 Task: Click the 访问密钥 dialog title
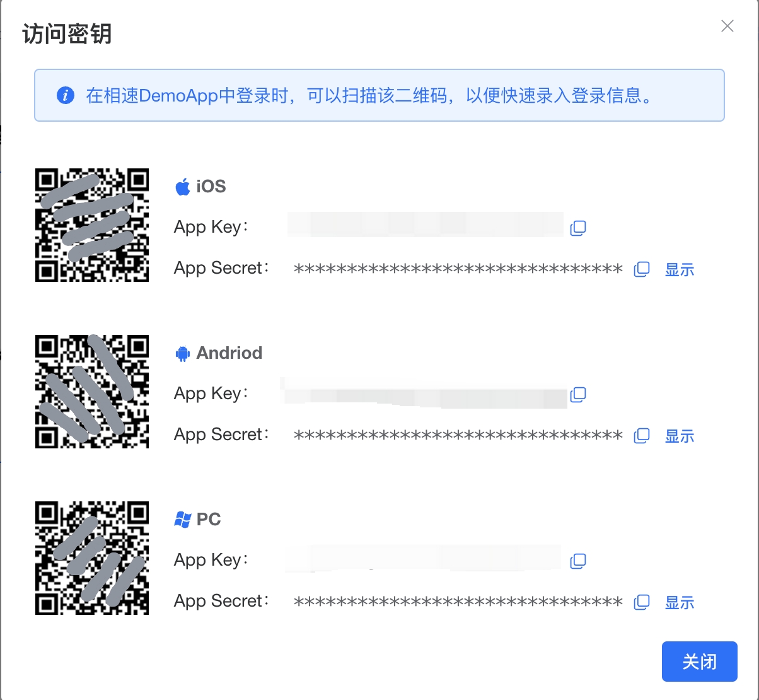point(67,33)
